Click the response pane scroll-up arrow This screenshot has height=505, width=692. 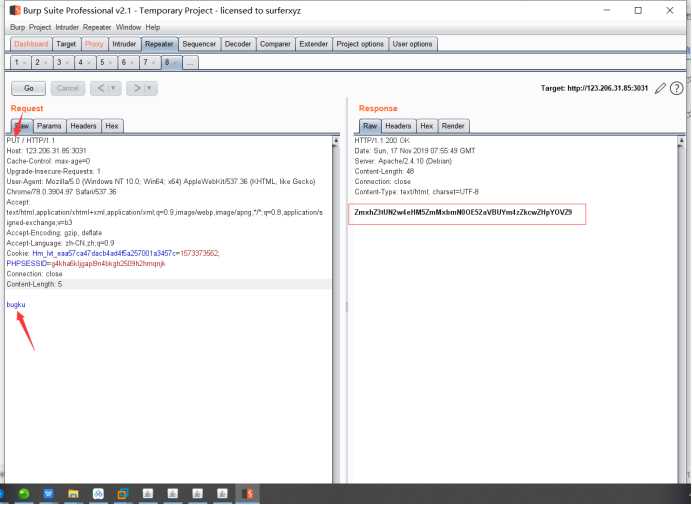pos(681,141)
